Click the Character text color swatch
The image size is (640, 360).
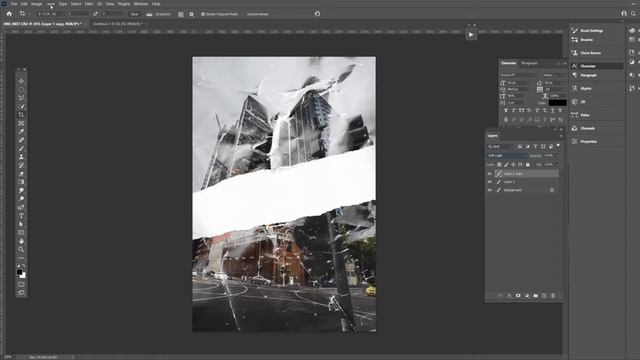(x=558, y=103)
